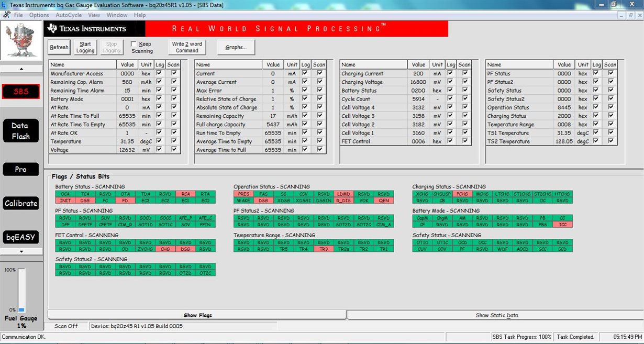Viewport: 644px width, 344px height.
Task: Click the OT2C flag in Safety Status2
Action: point(205,273)
